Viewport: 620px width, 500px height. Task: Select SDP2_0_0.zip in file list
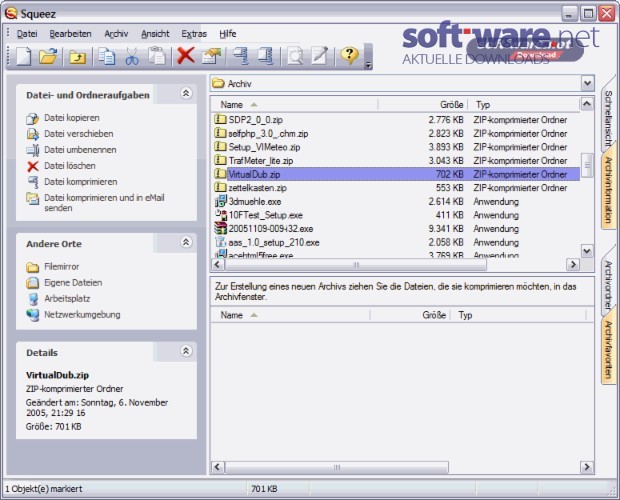point(255,120)
